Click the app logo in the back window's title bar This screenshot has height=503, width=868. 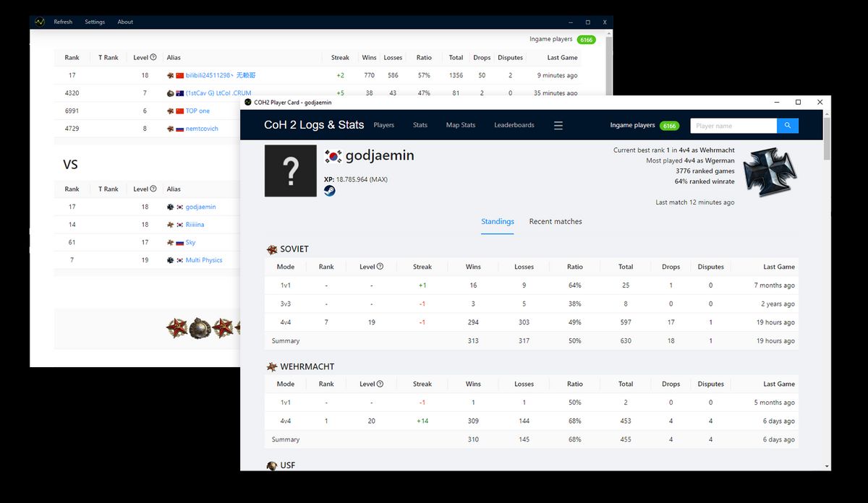pyautogui.click(x=40, y=22)
